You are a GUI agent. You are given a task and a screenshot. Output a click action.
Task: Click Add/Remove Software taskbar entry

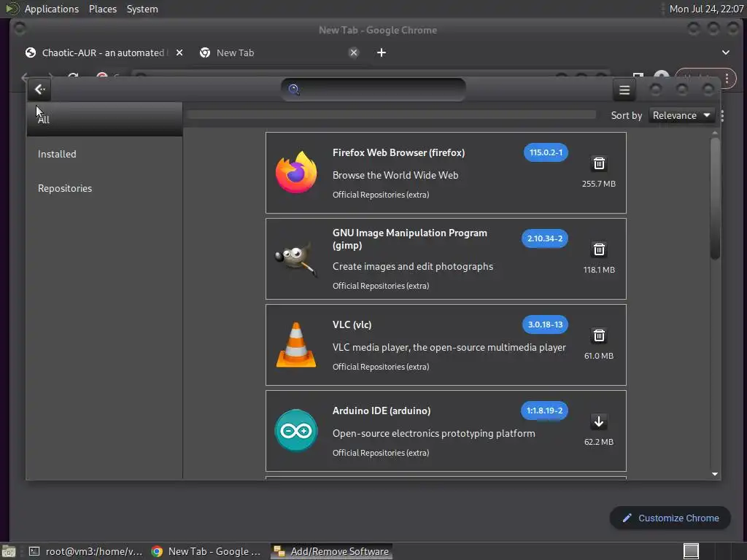pos(332,551)
